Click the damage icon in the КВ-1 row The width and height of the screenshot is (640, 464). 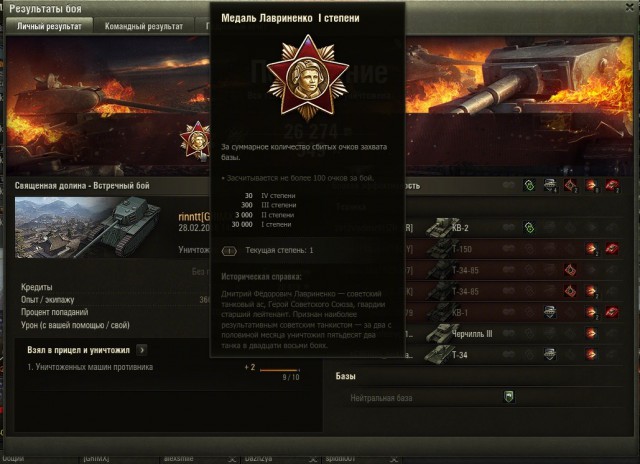tap(591, 312)
